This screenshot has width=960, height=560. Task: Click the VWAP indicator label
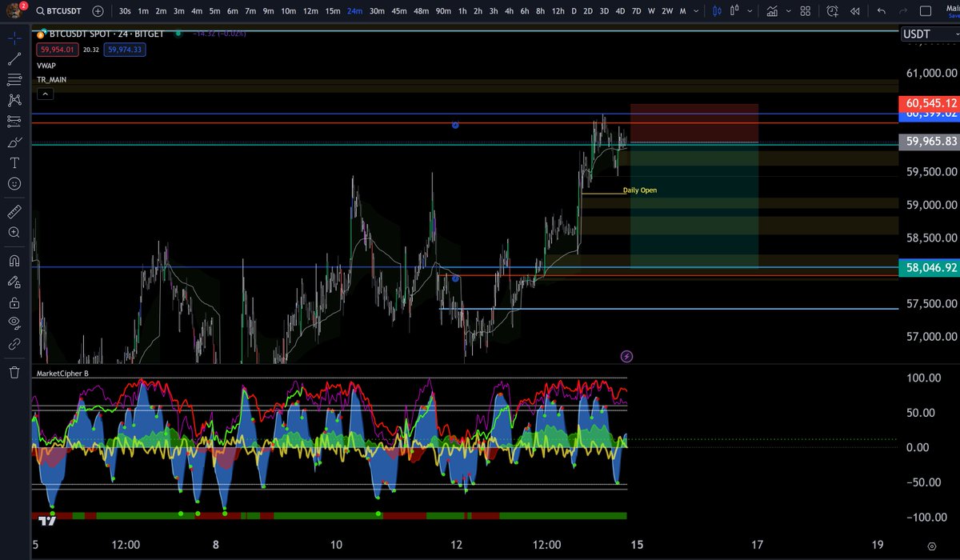[46, 66]
